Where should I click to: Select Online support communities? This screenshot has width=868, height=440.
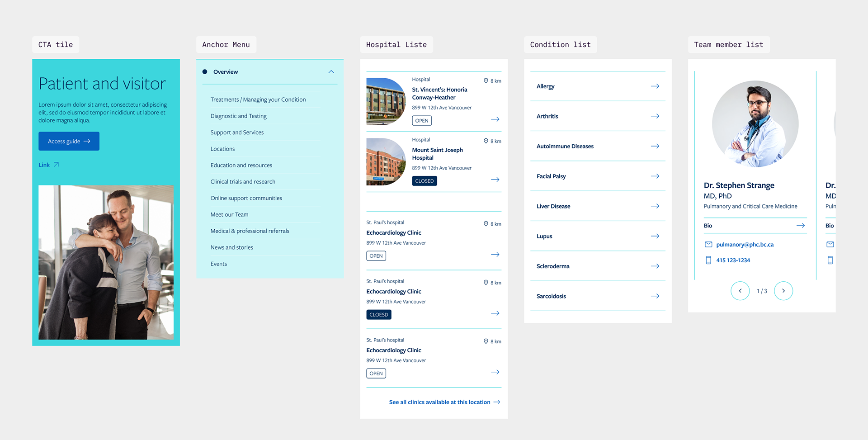246,198
